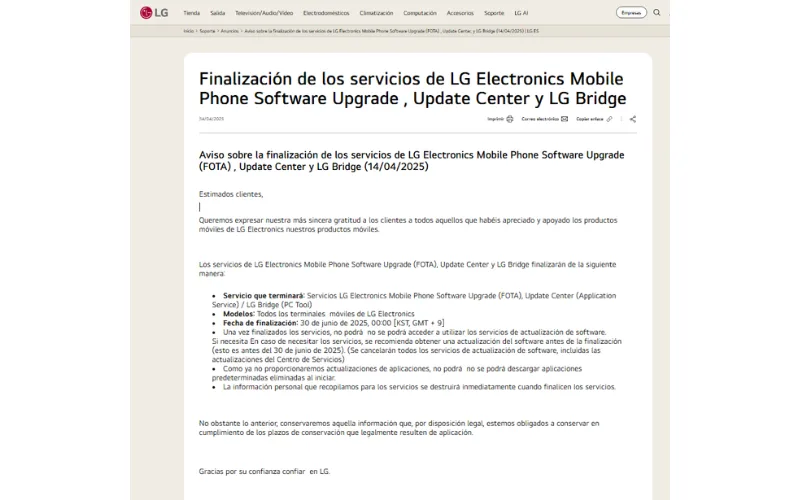
Task: Expand the Electrodomésticos menu
Action: click(324, 13)
